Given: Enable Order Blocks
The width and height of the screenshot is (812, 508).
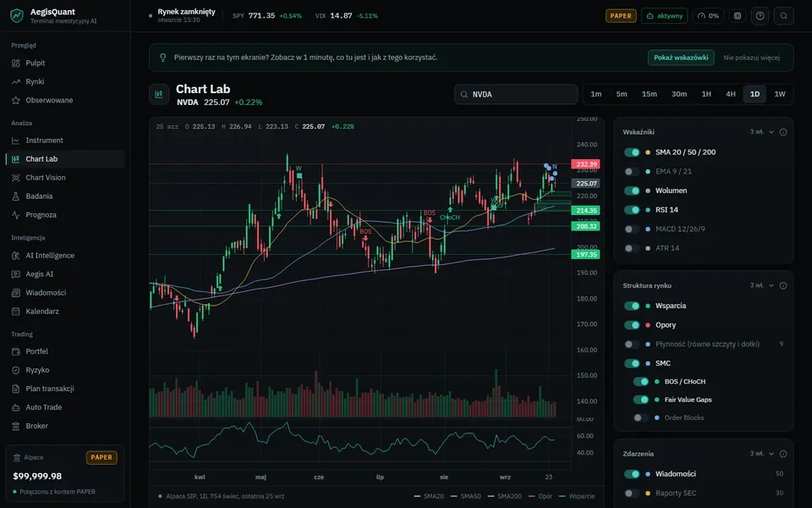Looking at the screenshot, I should tap(641, 417).
